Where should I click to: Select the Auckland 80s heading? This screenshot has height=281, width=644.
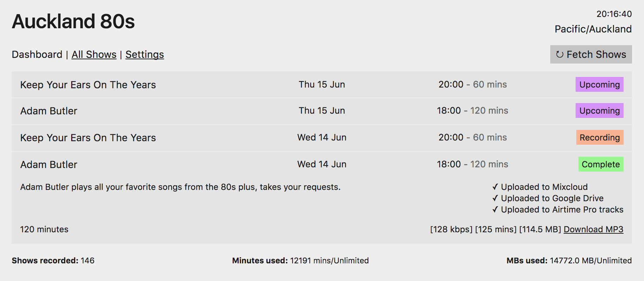(73, 21)
